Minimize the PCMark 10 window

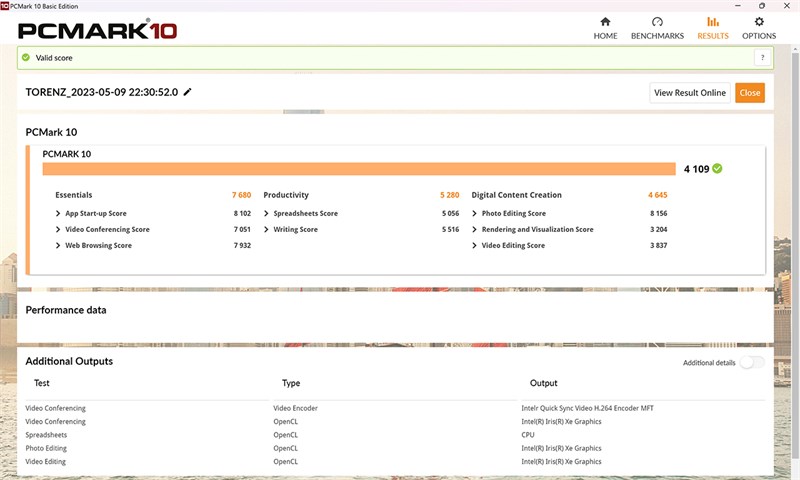[x=738, y=6]
